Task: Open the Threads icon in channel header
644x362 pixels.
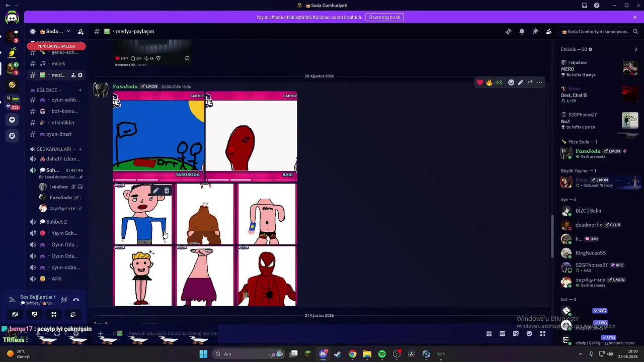Action: [x=508, y=31]
